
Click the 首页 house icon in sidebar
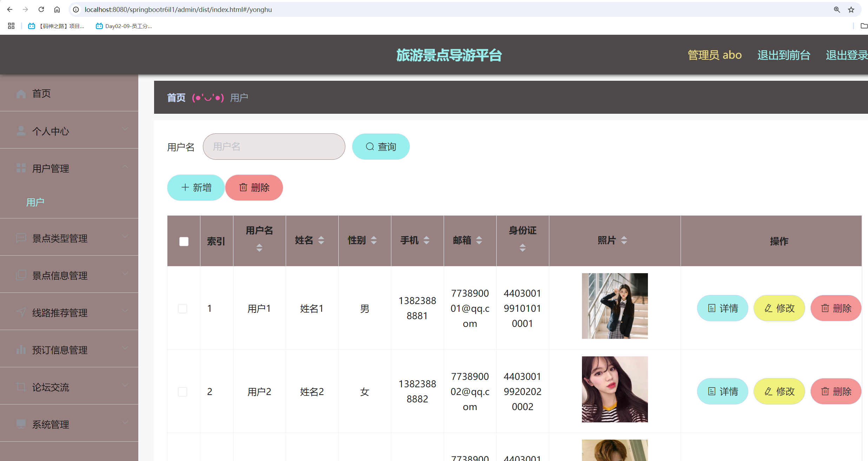click(x=21, y=93)
